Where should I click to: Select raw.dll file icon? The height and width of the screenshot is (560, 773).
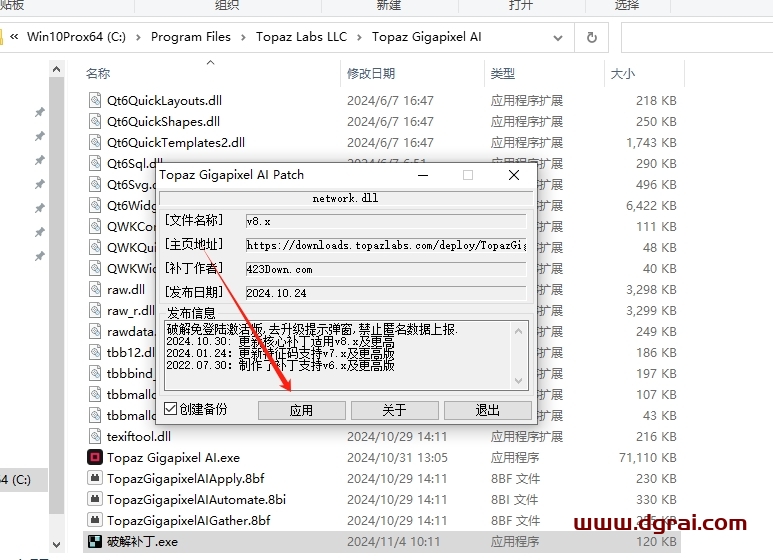click(x=95, y=289)
